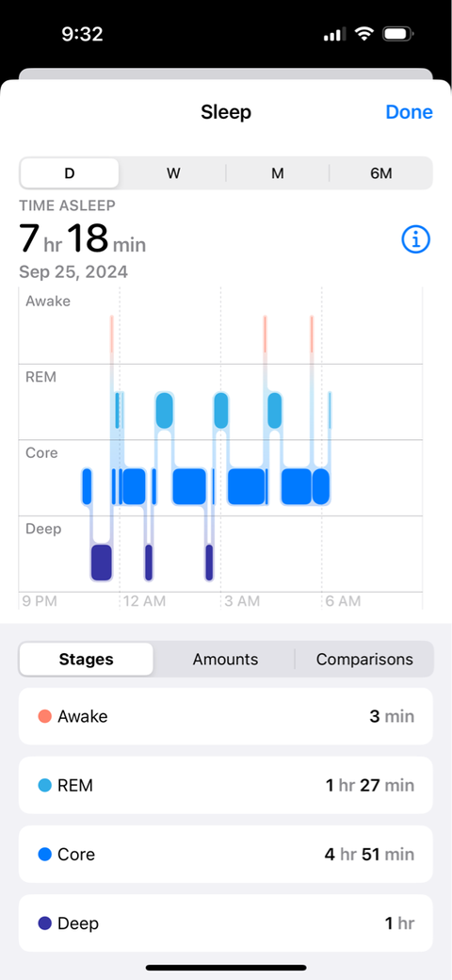Tap the battery status icon
Image resolution: width=452 pixels, height=980 pixels.
pyautogui.click(x=397, y=34)
